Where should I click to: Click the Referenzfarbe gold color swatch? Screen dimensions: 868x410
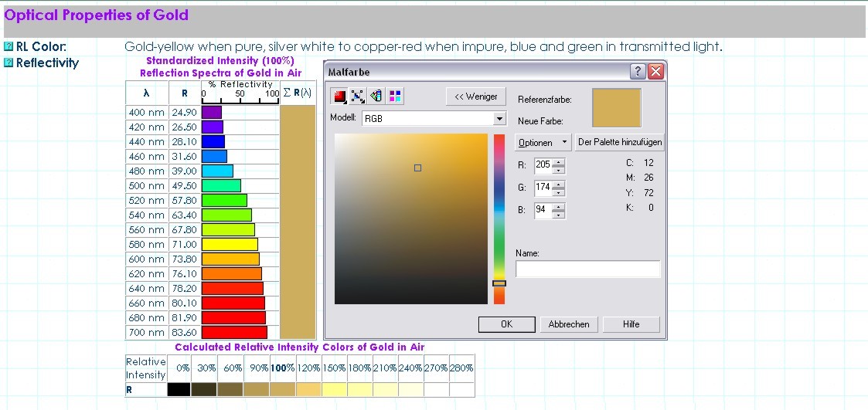(616, 107)
